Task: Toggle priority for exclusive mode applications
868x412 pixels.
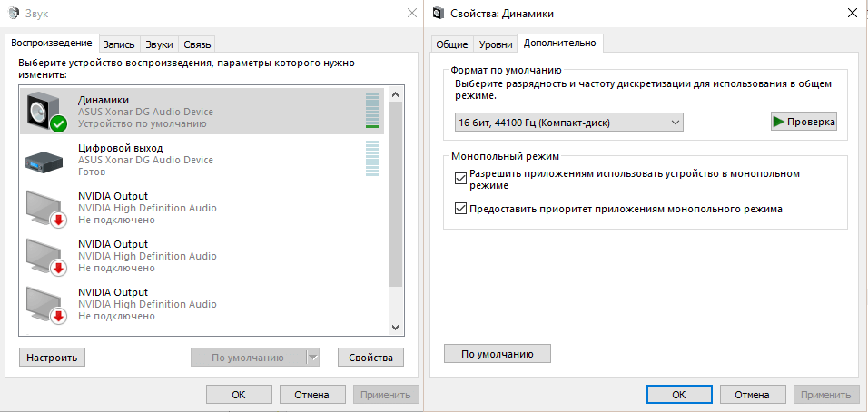Action: click(460, 209)
